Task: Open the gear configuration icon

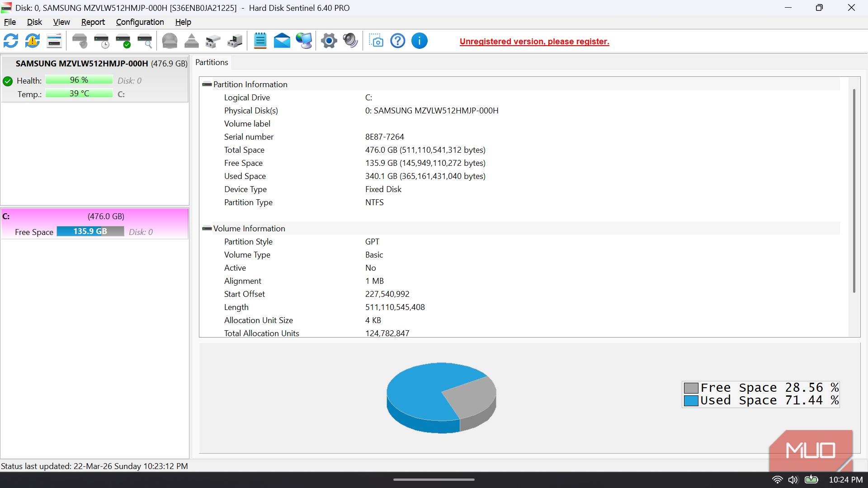Action: pyautogui.click(x=329, y=41)
